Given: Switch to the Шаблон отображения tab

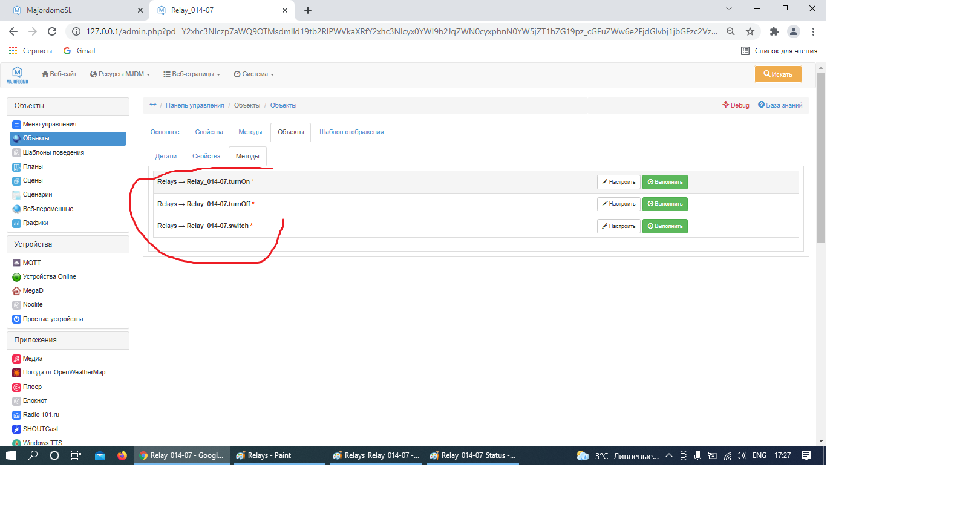Looking at the screenshot, I should pos(351,132).
